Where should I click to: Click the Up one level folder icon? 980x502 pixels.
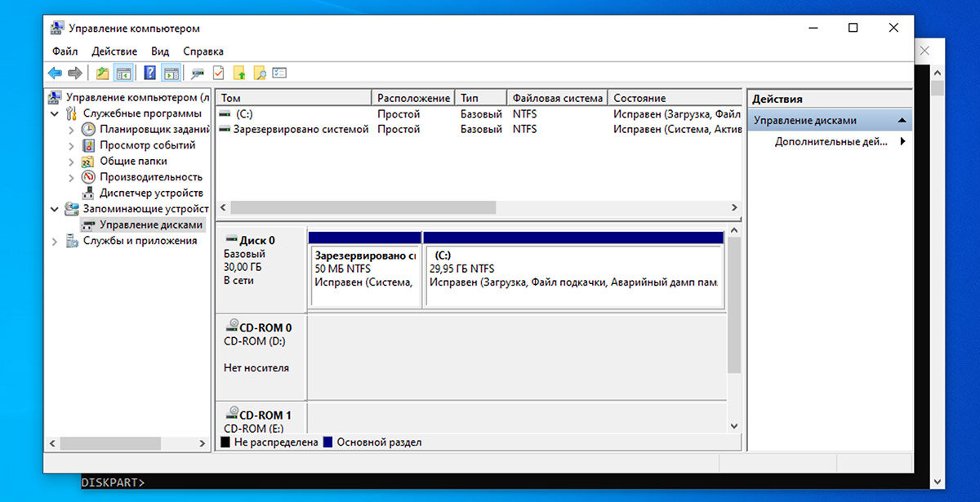pyautogui.click(x=102, y=73)
